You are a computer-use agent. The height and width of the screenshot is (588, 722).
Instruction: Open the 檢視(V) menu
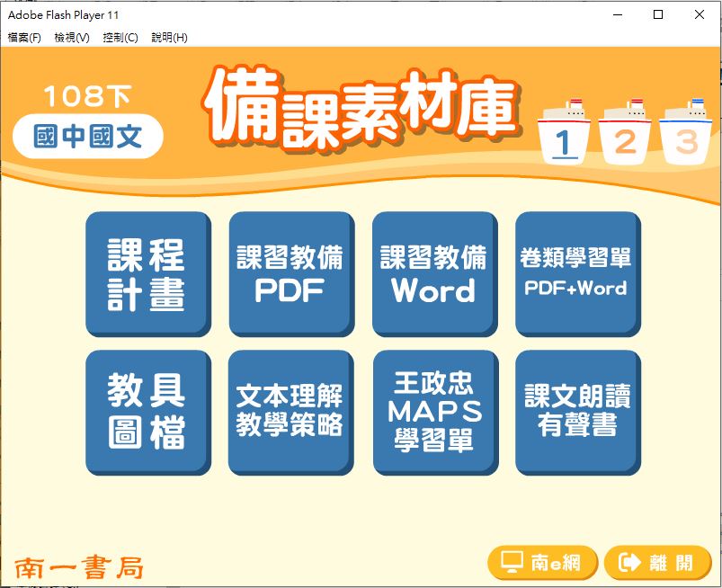click(x=72, y=38)
